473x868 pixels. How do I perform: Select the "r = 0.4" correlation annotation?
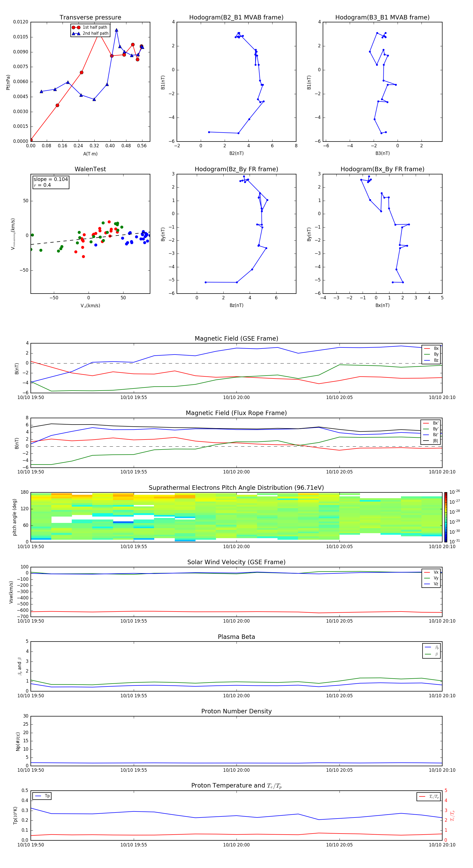(x=42, y=185)
